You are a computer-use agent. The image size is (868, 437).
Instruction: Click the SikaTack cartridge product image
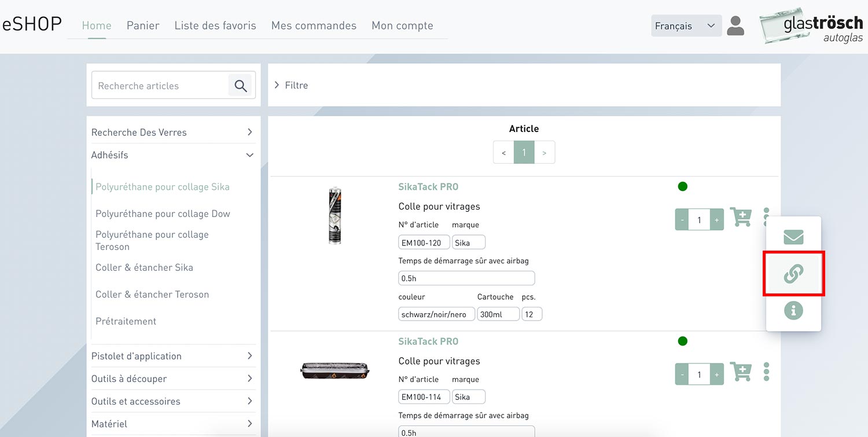click(x=334, y=215)
